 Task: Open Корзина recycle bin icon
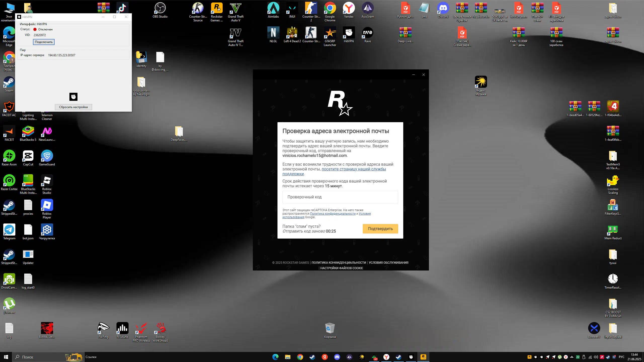(x=330, y=331)
